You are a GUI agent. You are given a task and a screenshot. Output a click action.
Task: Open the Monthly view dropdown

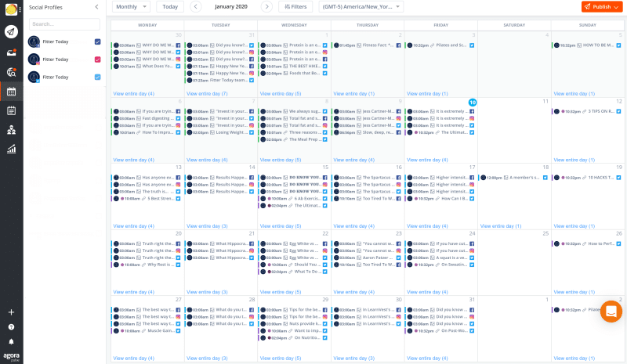pos(131,6)
